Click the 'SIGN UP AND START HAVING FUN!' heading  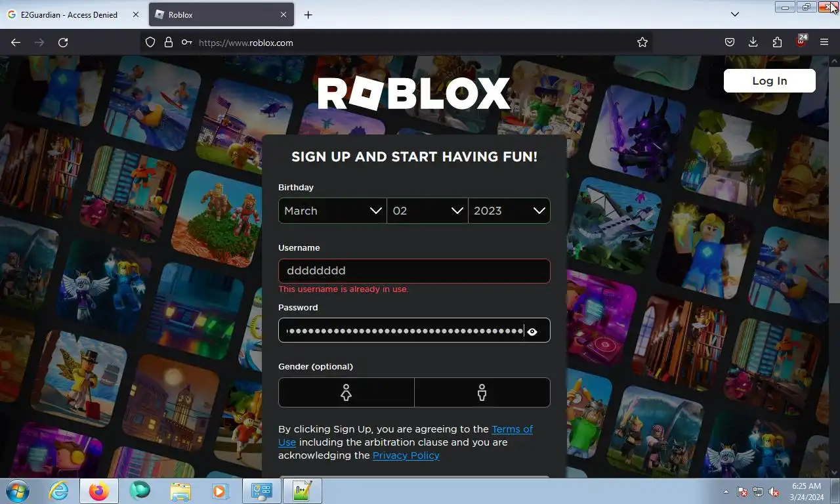pyautogui.click(x=414, y=157)
